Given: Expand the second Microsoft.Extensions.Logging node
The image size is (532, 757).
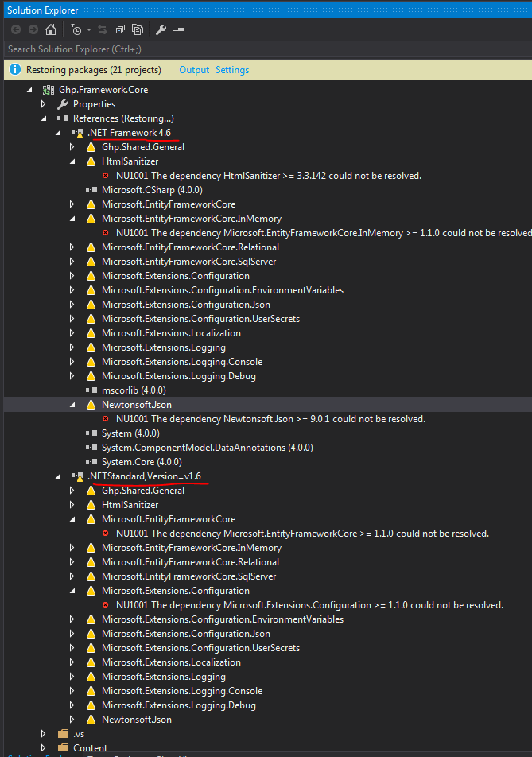Looking at the screenshot, I should (72, 677).
